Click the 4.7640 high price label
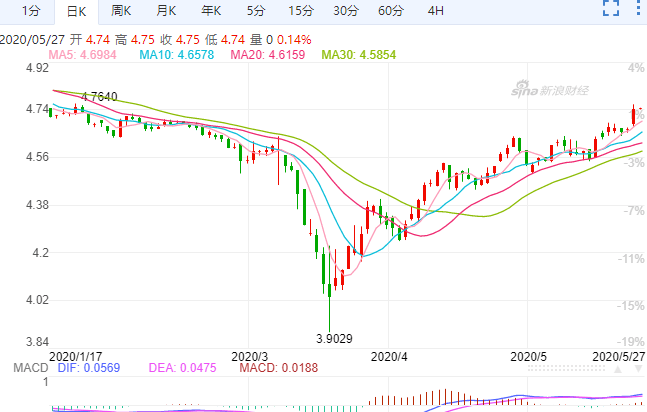Screen dimensions: 647x412 [99, 97]
